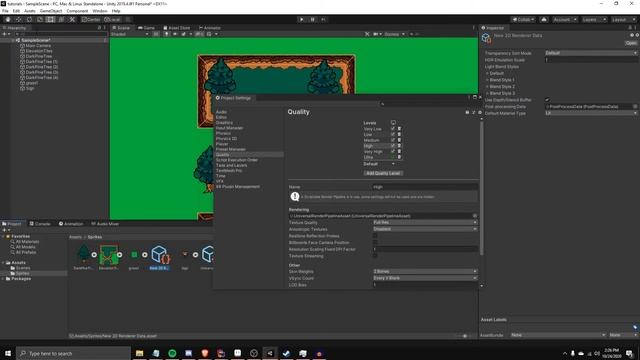Toggle scene audio icon
Viewport: 640px width, 360px height.
175,34
